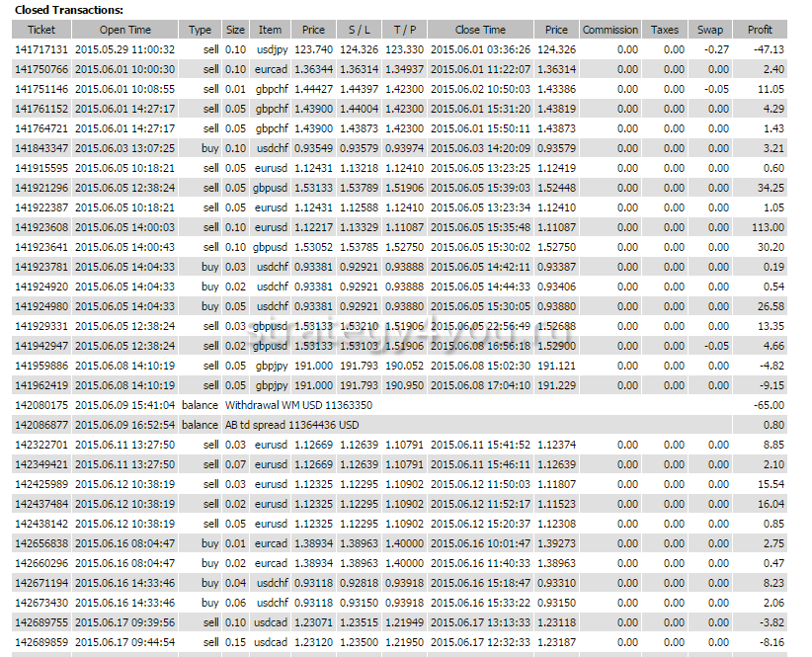Click the Open Time column header
This screenshot has height=657, width=812.
pyautogui.click(x=125, y=30)
